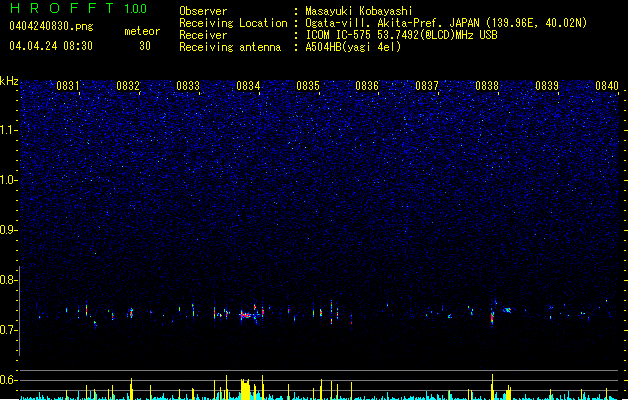Click the 0.8 kHz axis label
Viewport: 629px width, 400px height.
click(9, 280)
